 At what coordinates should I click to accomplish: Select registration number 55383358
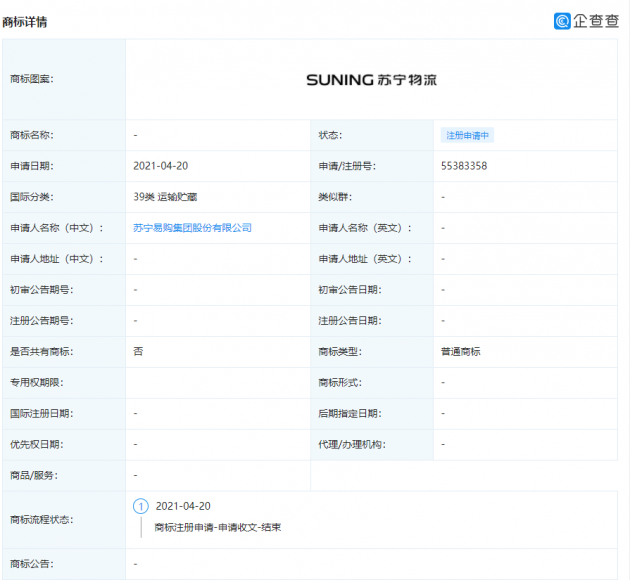[x=464, y=166]
